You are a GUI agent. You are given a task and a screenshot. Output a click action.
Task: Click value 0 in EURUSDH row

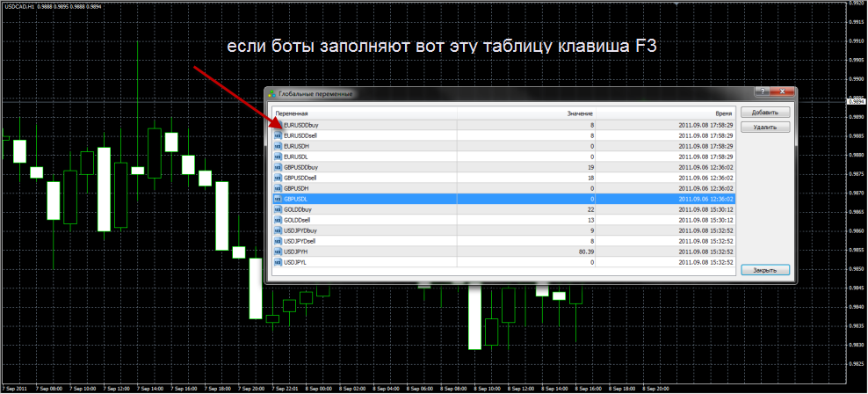(x=592, y=146)
